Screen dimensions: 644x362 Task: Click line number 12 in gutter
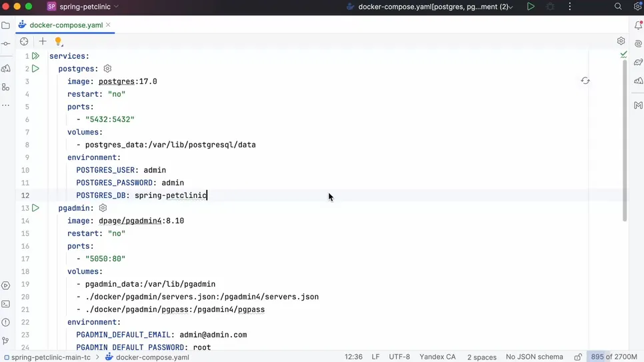tap(25, 195)
